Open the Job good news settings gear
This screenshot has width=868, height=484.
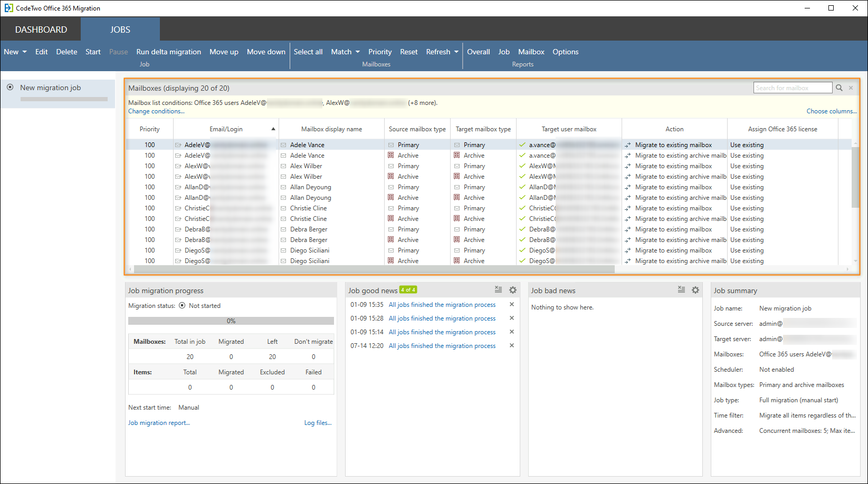[x=513, y=290]
